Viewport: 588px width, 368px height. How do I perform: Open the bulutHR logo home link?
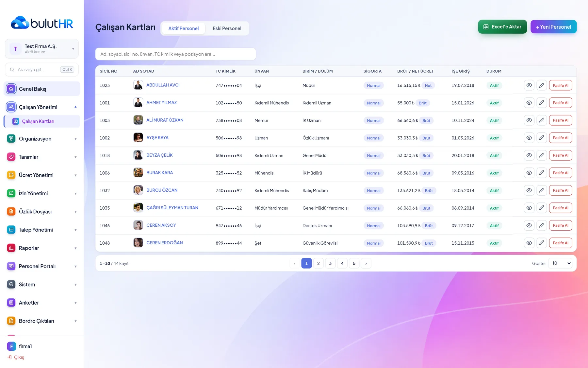42,23
